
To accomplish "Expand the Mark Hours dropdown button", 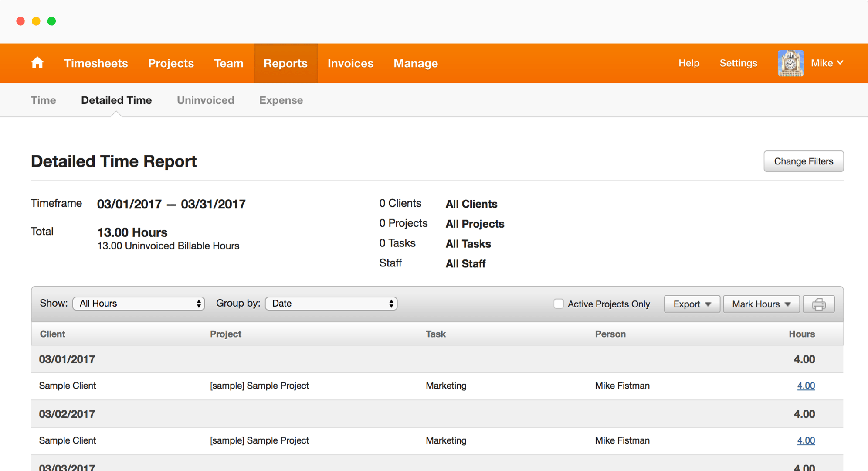I will (x=761, y=304).
